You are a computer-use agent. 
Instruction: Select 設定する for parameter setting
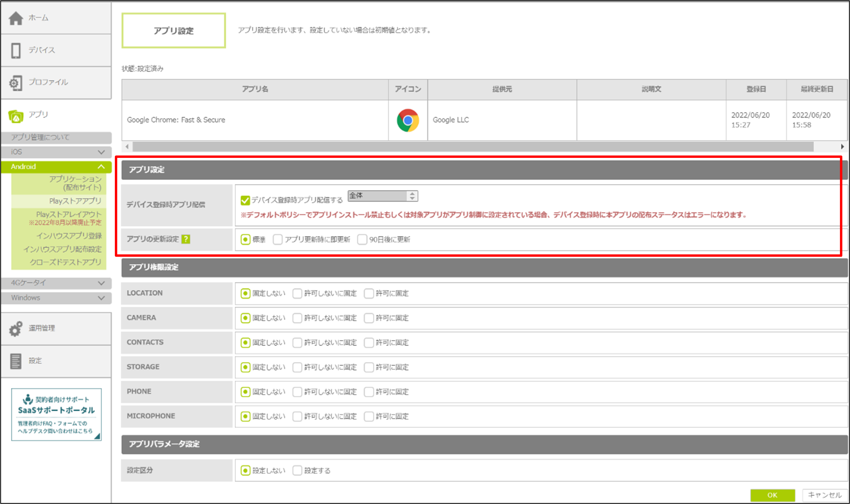(297, 470)
